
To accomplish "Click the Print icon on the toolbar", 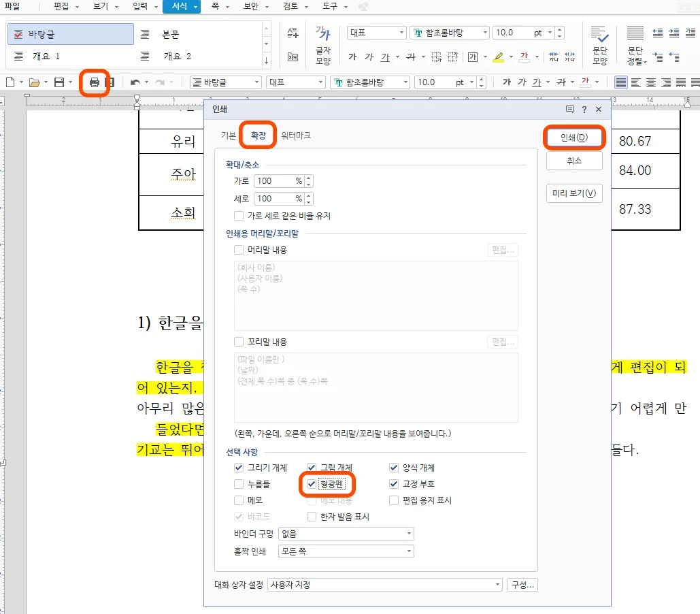I will tap(94, 82).
